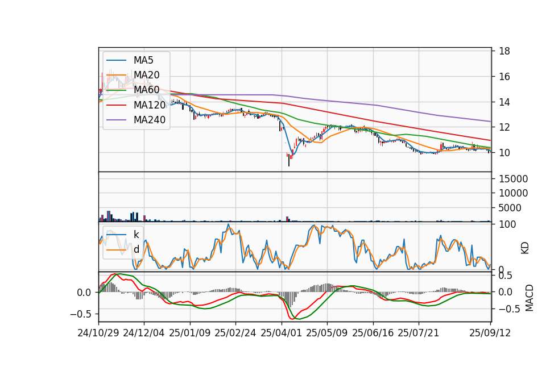Click the price axis value 18
Screen dimensions: 546x392
[x=504, y=52]
